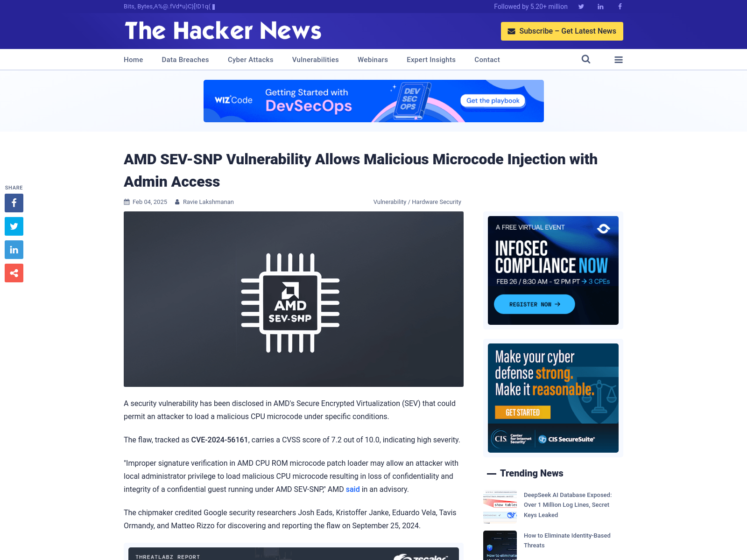747x560 pixels.
Task: Click Subscribe – Get Latest News button
Action: [562, 31]
